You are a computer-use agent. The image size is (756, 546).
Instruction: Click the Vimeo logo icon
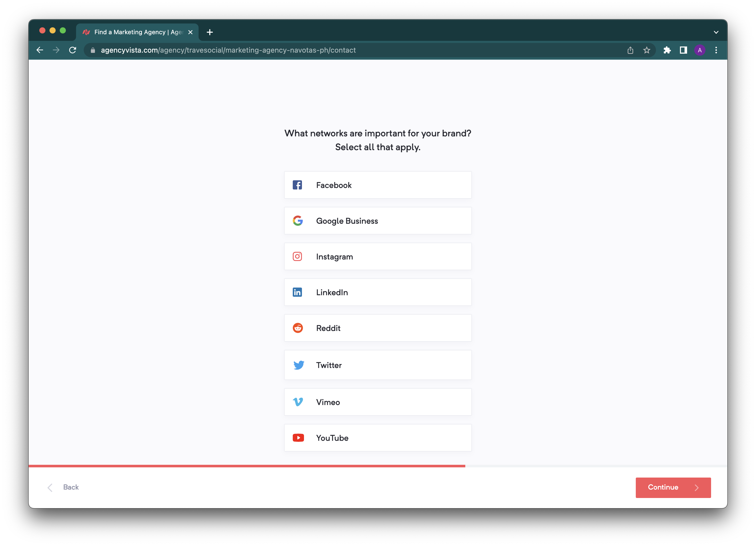298,402
